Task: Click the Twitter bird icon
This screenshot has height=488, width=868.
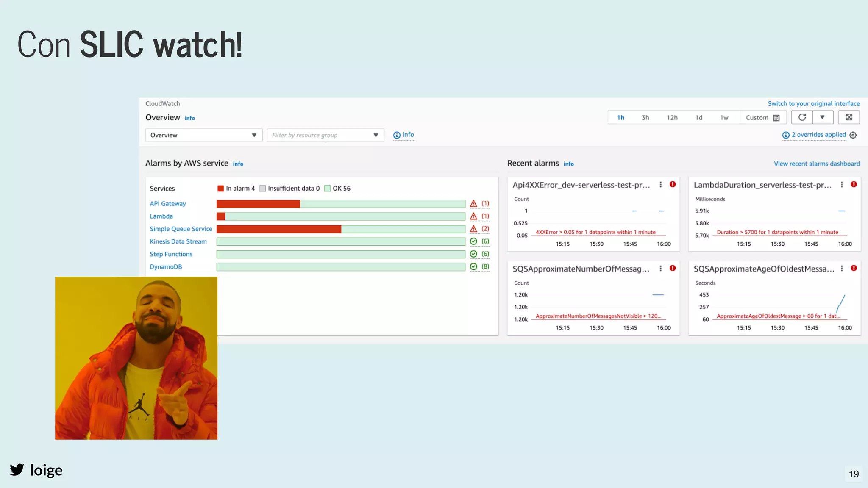Action: click(17, 470)
